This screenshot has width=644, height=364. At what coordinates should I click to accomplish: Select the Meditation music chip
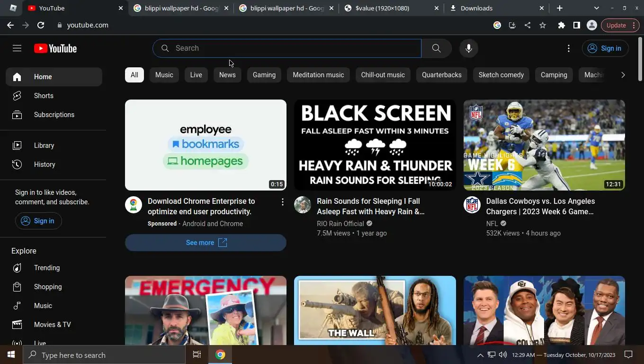point(318,75)
